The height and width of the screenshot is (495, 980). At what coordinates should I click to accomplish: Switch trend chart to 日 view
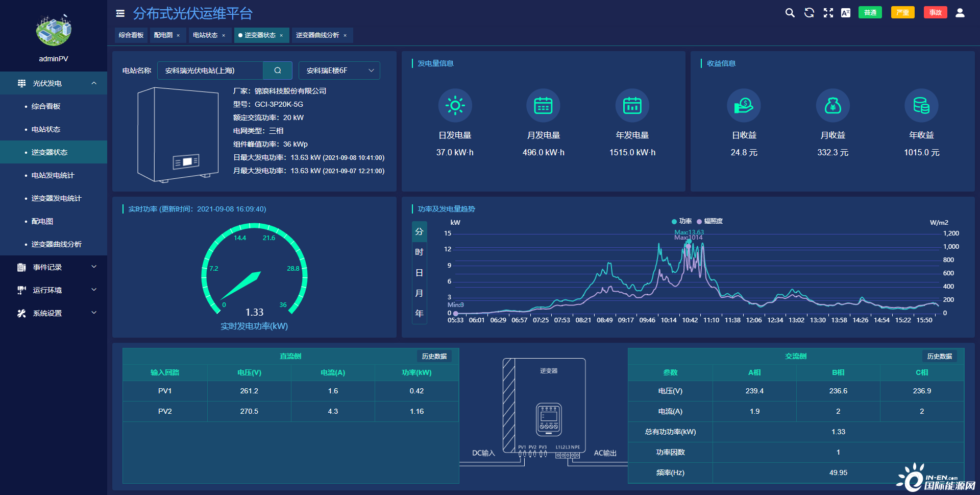[419, 273]
